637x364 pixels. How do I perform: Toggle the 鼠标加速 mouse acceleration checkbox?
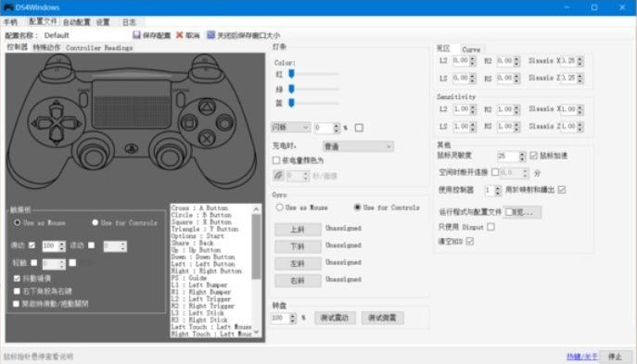coord(533,156)
